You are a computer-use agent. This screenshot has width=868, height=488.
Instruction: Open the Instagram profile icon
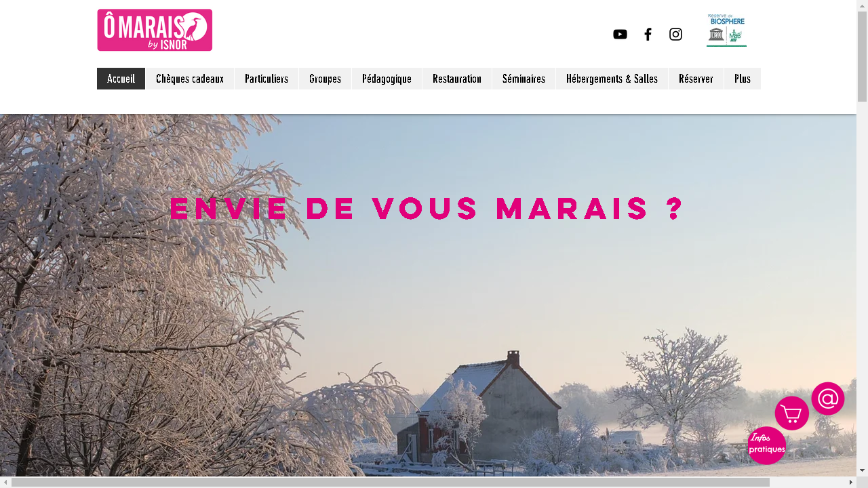click(x=675, y=35)
